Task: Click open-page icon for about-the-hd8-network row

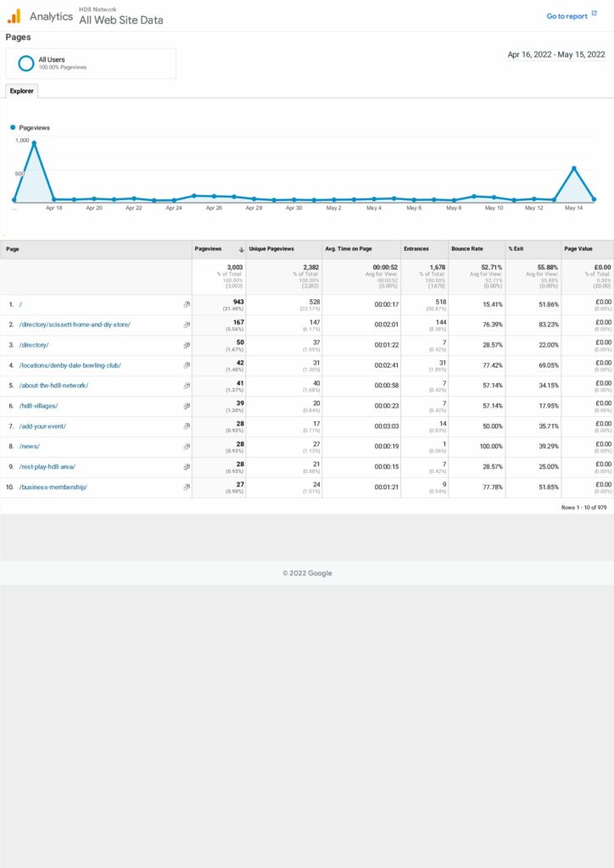Action: click(187, 386)
